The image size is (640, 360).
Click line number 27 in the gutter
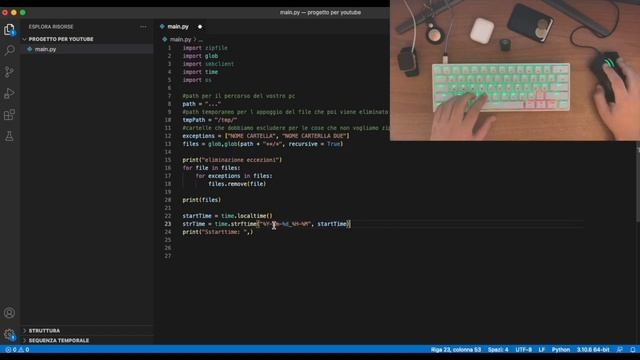pos(168,256)
